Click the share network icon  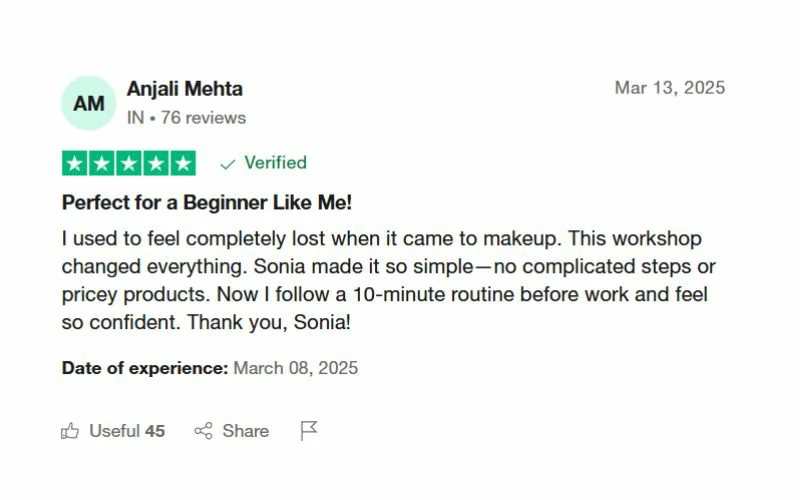(x=204, y=431)
